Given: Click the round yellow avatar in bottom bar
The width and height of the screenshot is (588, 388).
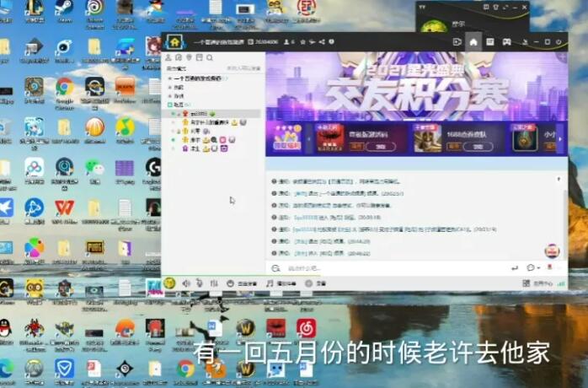Looking at the screenshot, I should [x=169, y=283].
